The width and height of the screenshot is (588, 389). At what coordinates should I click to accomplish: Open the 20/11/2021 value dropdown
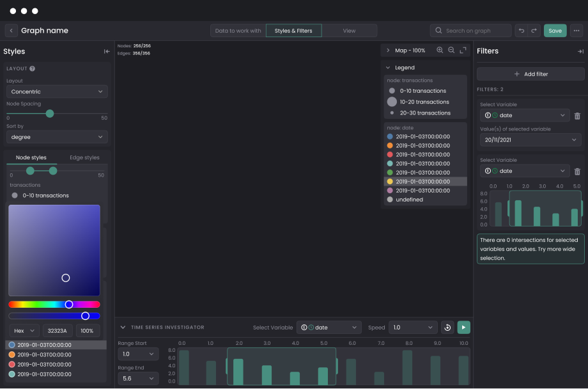(530, 139)
